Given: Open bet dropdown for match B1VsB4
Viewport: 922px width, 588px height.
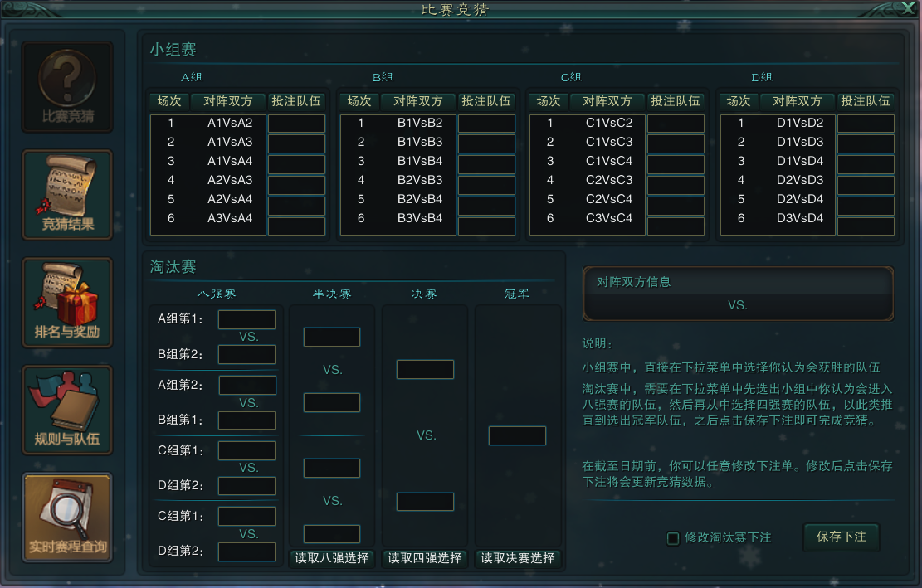Looking at the screenshot, I should tap(486, 162).
